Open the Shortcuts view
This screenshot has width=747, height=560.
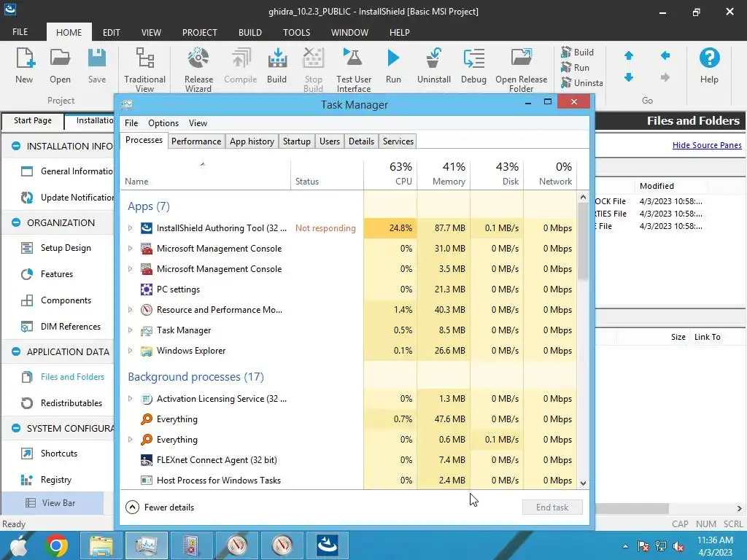coord(49,454)
